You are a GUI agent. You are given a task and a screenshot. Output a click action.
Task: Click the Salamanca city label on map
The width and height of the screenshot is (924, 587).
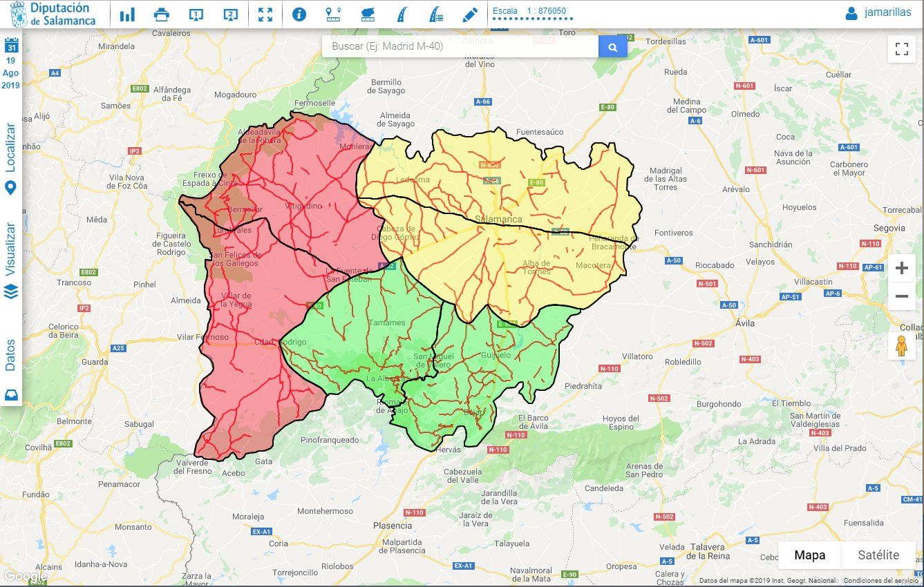(x=498, y=219)
